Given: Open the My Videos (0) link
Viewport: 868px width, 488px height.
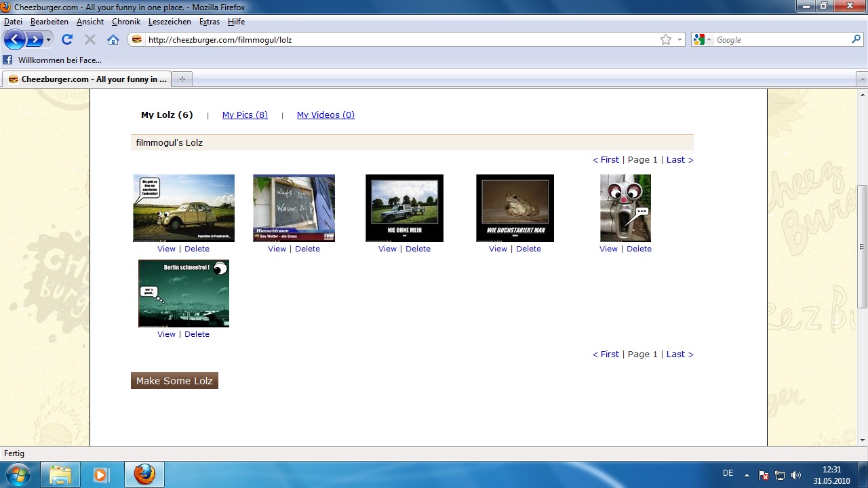Looking at the screenshot, I should pos(325,115).
